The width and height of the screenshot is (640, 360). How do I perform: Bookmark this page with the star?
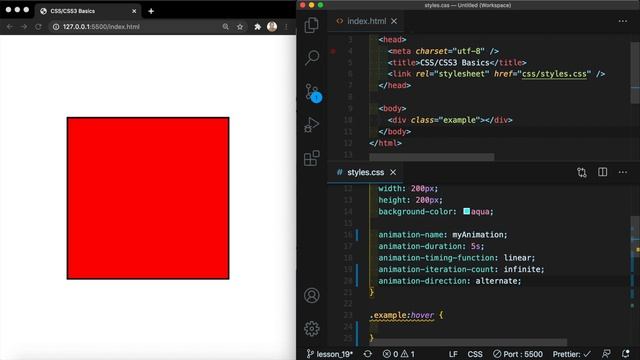240,27
